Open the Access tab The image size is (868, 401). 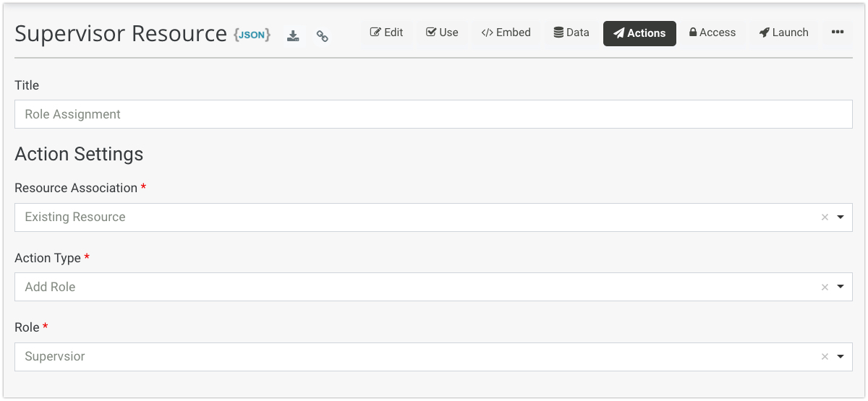[x=712, y=33]
